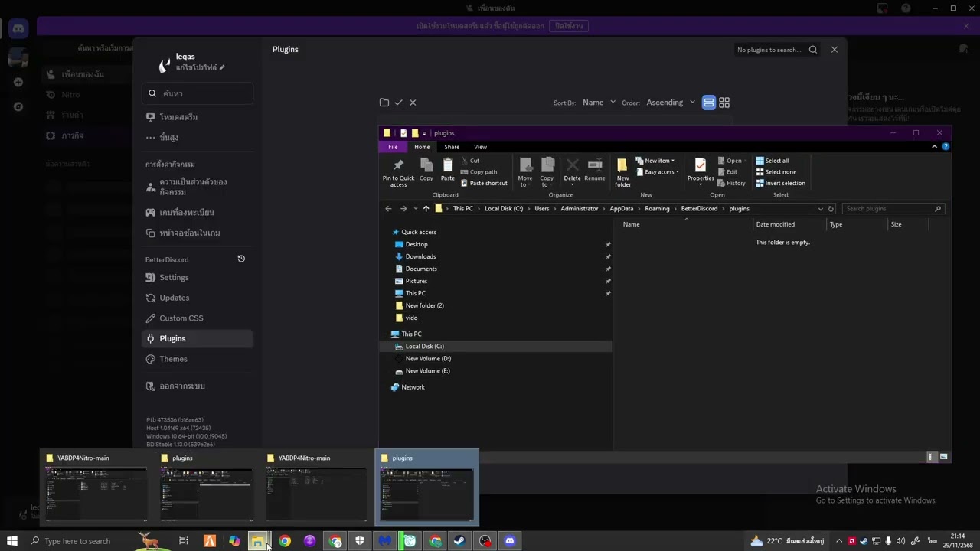Click Paste shortcut in ribbon
980x551 pixels.
coord(484,184)
